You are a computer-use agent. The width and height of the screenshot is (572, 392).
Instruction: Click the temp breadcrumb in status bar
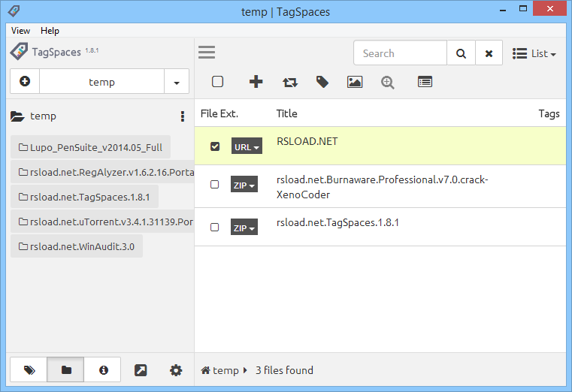click(225, 370)
